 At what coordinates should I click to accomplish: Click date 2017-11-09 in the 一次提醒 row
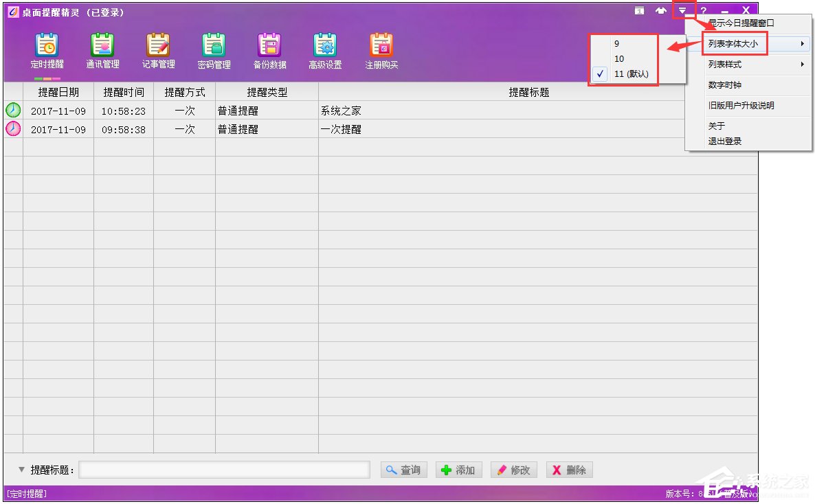pos(58,130)
